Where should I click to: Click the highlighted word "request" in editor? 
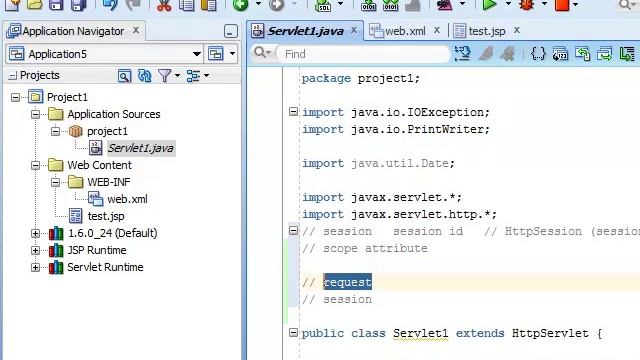point(347,282)
